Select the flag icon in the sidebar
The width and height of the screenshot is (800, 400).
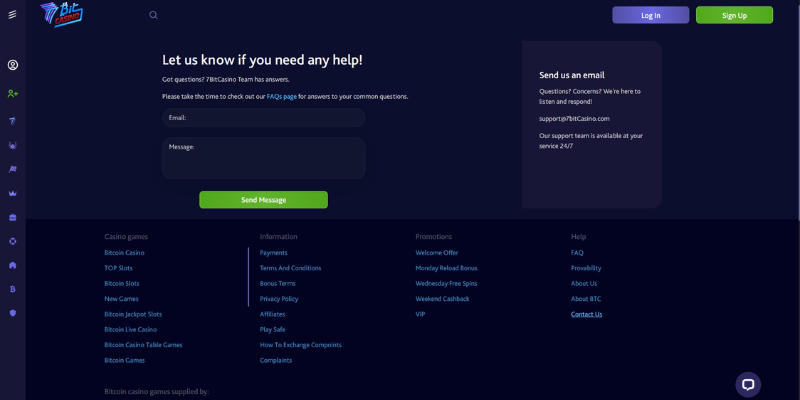pyautogui.click(x=13, y=169)
